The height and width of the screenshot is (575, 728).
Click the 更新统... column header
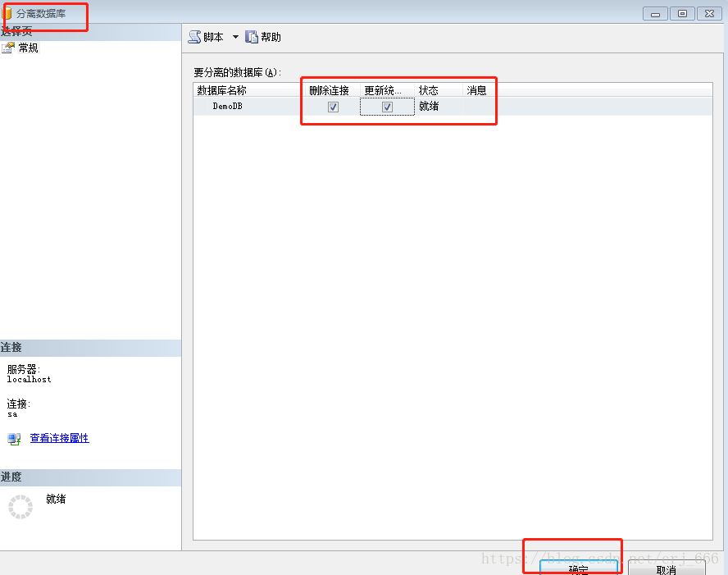pyautogui.click(x=383, y=90)
